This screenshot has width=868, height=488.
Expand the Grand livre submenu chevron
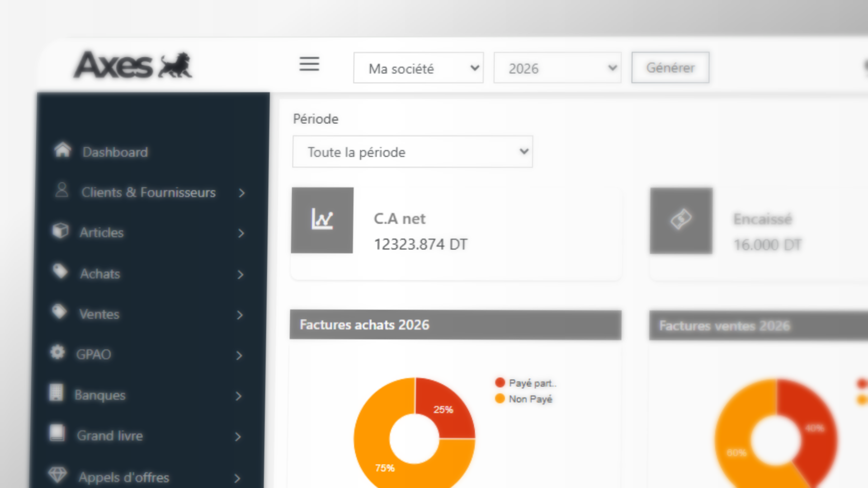coord(238,436)
